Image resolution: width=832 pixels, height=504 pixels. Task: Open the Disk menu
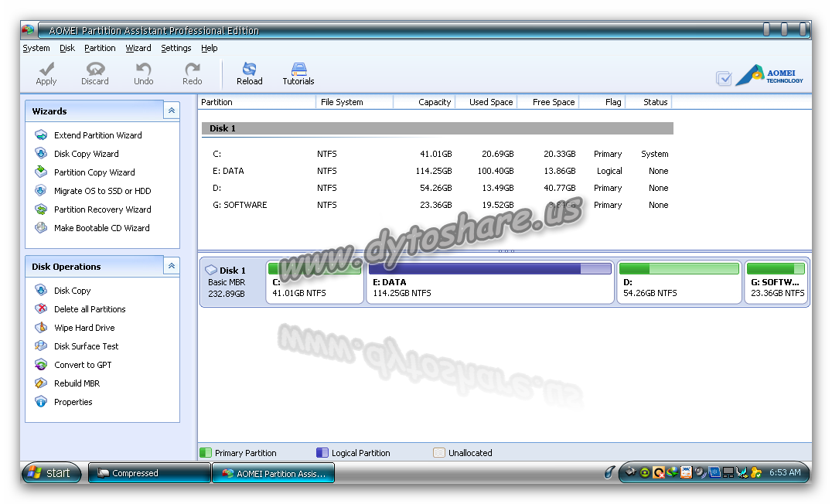[x=67, y=48]
